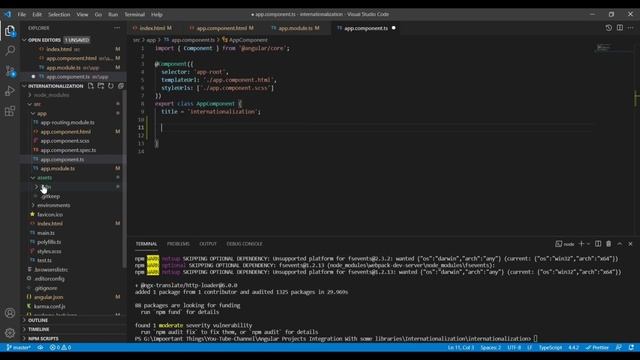Kill the terminal with trash icon
640x360 pixels.
[609, 244]
